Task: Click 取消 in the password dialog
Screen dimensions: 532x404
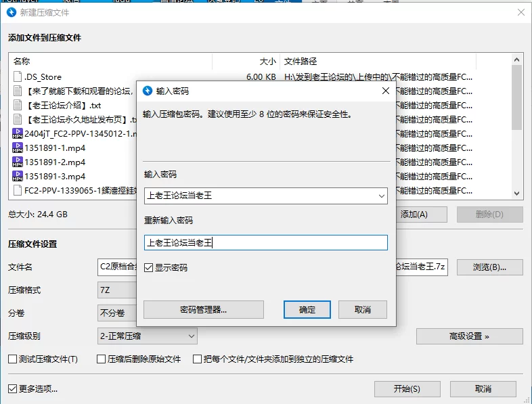Action: pos(362,309)
